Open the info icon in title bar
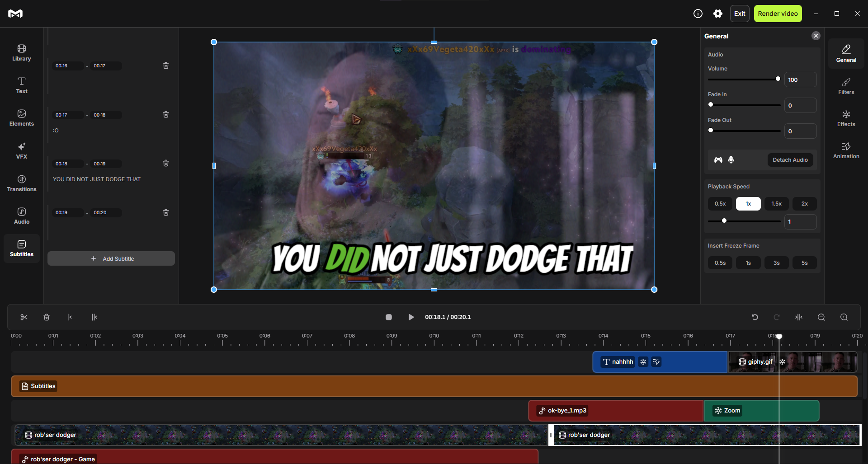The height and width of the screenshot is (464, 868). click(698, 14)
